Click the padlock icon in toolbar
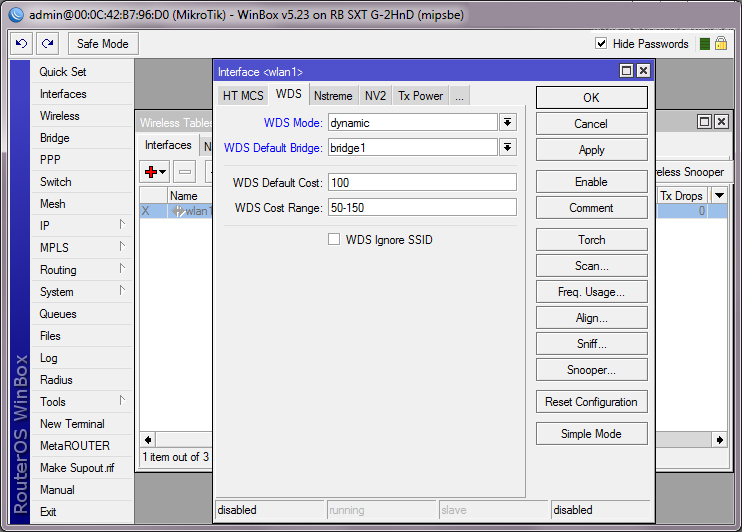This screenshot has width=742, height=532. point(721,44)
